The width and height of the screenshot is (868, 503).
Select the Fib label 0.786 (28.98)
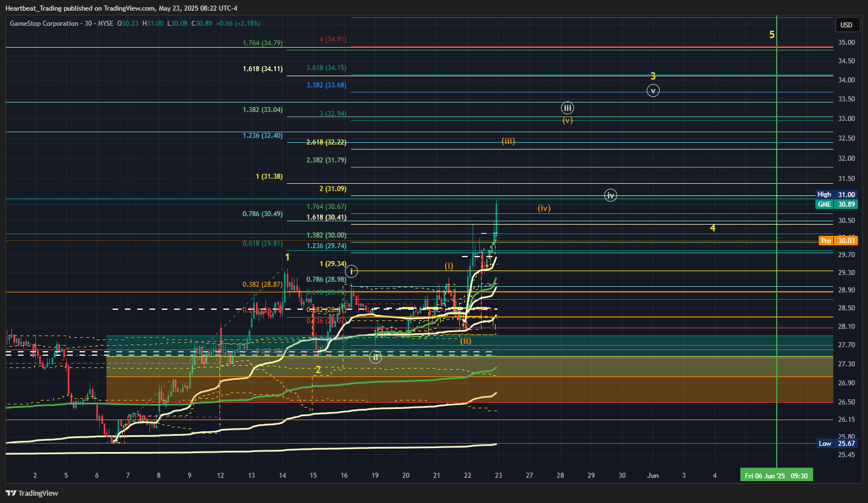click(326, 280)
